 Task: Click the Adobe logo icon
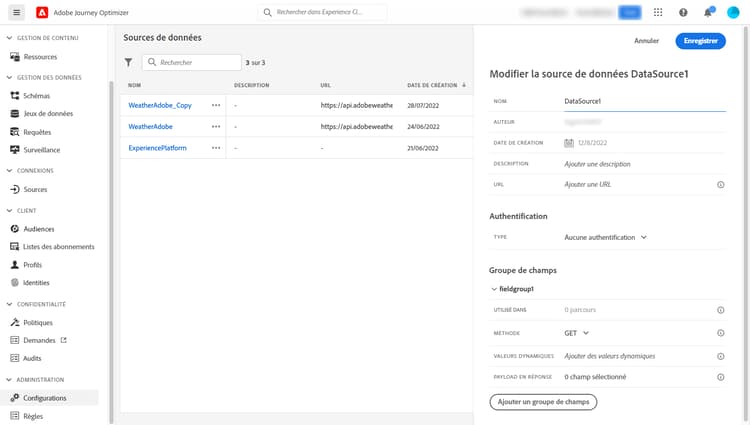(42, 12)
